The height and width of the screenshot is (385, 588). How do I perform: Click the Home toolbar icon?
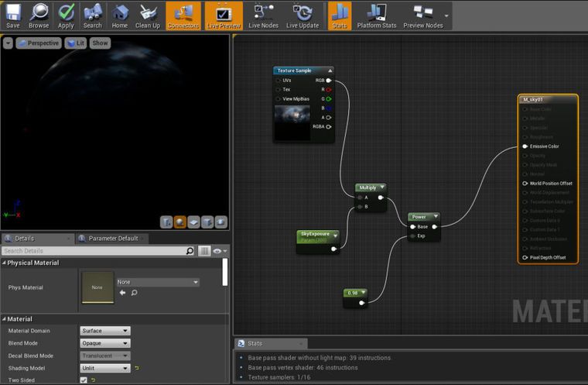pos(120,15)
